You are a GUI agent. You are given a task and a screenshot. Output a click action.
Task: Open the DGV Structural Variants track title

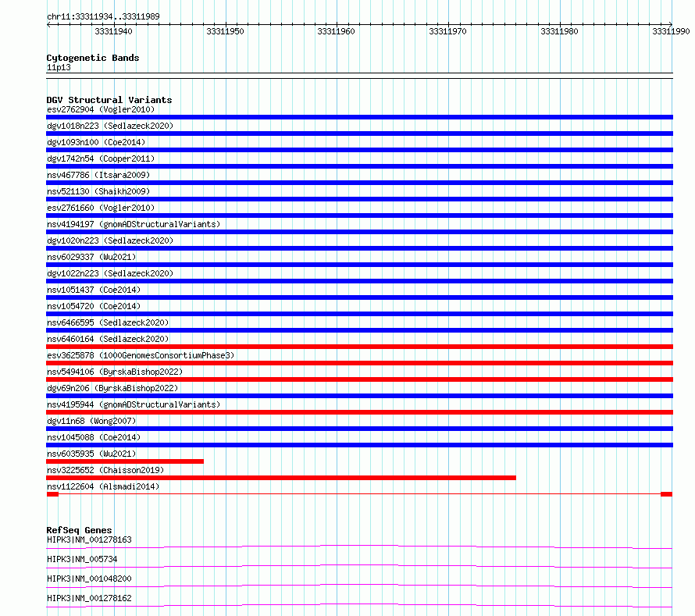click(x=109, y=100)
